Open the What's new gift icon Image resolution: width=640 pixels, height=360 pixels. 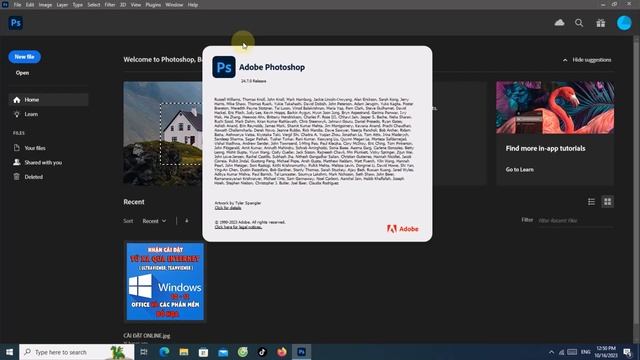[x=600, y=23]
